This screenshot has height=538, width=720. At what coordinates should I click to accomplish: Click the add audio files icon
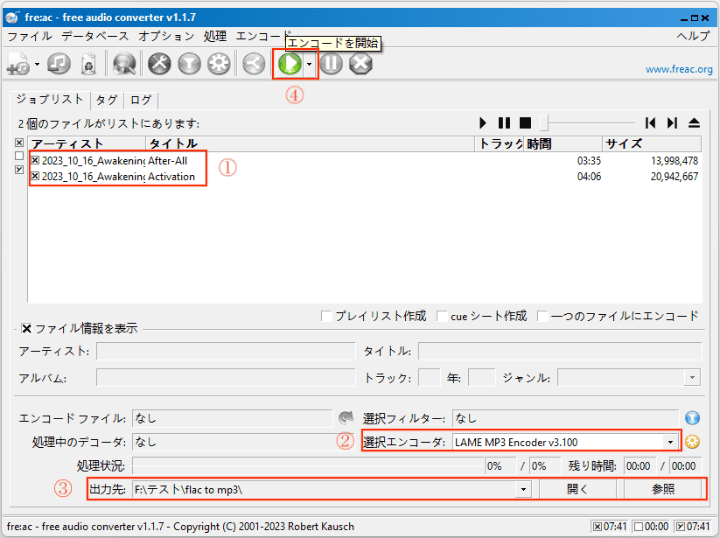(x=18, y=64)
